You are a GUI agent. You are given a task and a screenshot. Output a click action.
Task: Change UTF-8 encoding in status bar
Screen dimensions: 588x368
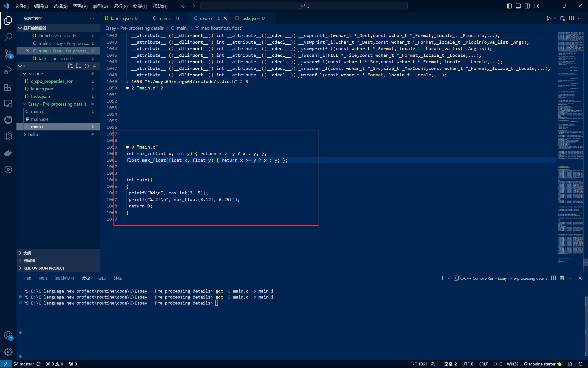[x=468, y=364]
